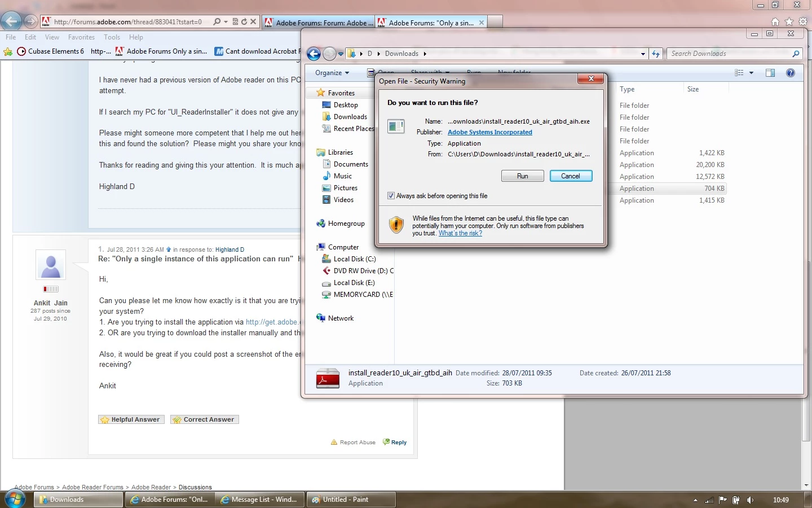
Task: Click the Correct Answer button
Action: click(x=204, y=419)
